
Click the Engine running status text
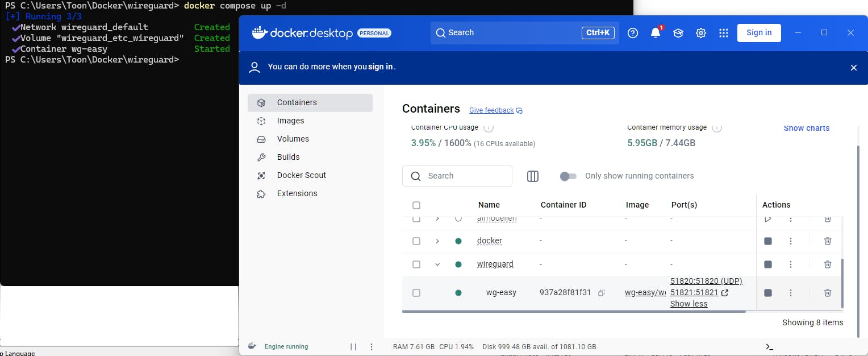286,347
